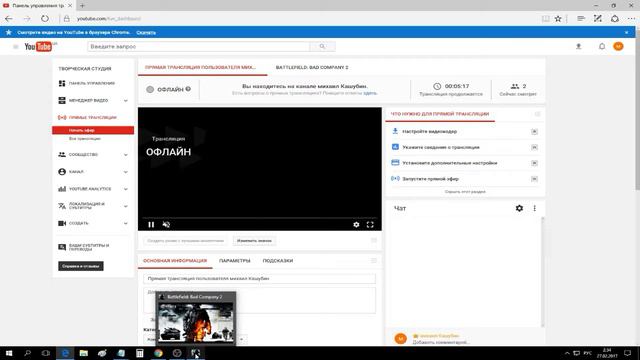
Task: Close the blue Chrome banner
Action: [627, 32]
